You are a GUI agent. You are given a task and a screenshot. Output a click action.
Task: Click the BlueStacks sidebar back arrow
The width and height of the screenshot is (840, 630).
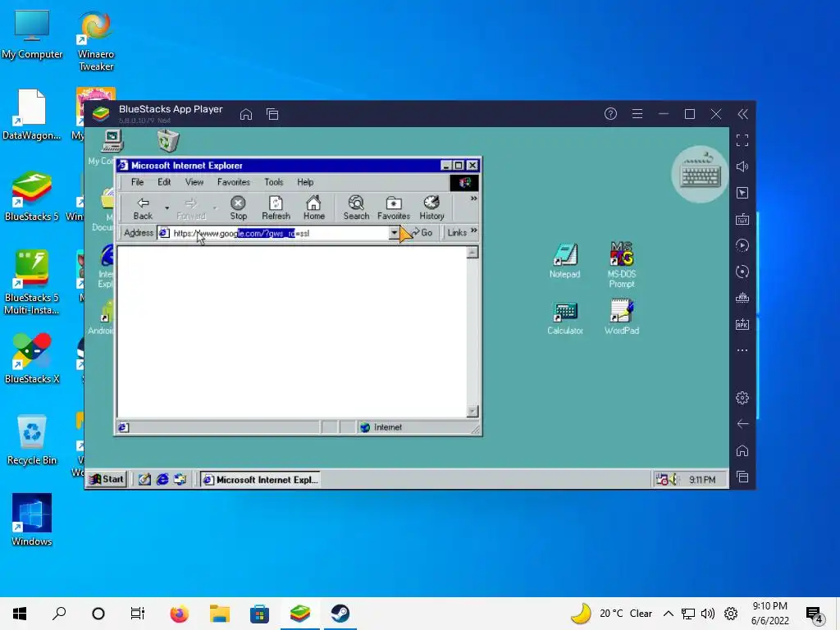tap(742, 424)
